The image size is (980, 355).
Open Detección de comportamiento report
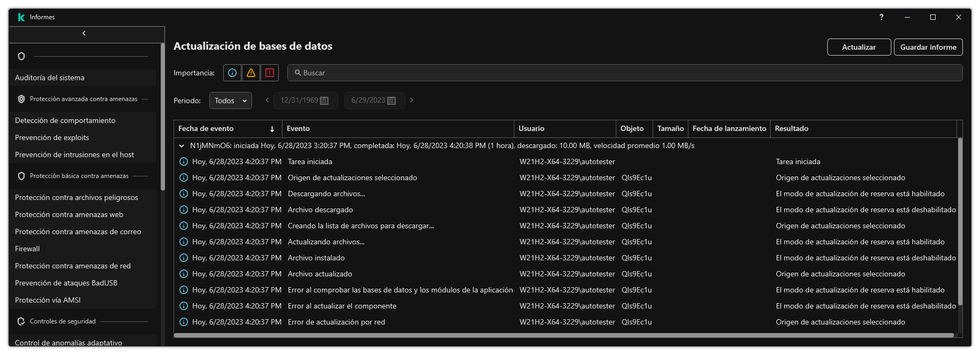pos(83,120)
